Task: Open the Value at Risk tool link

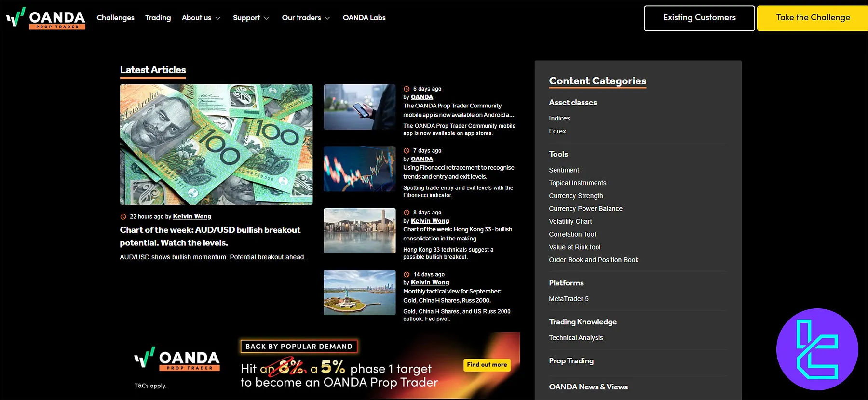Action: tap(575, 247)
